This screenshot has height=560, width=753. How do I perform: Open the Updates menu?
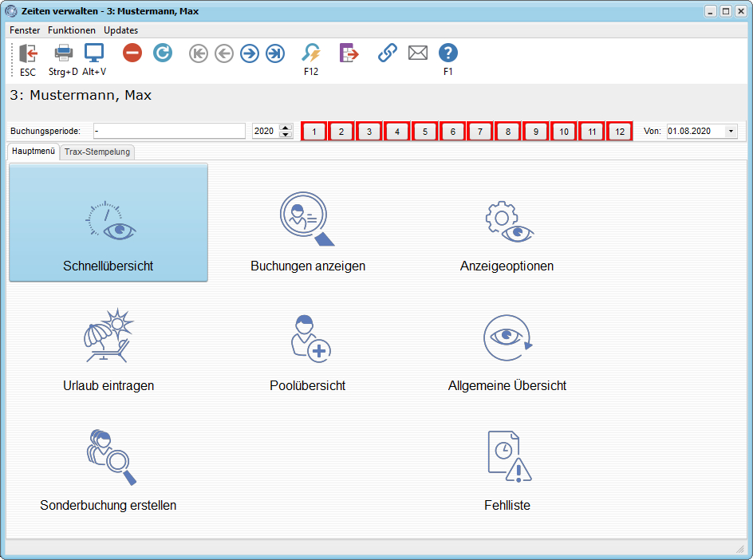pyautogui.click(x=121, y=30)
